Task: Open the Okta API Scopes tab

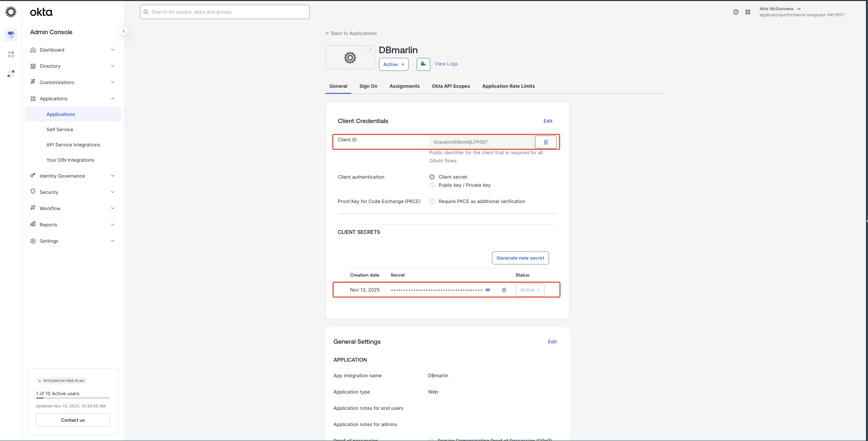Action: tap(451, 86)
